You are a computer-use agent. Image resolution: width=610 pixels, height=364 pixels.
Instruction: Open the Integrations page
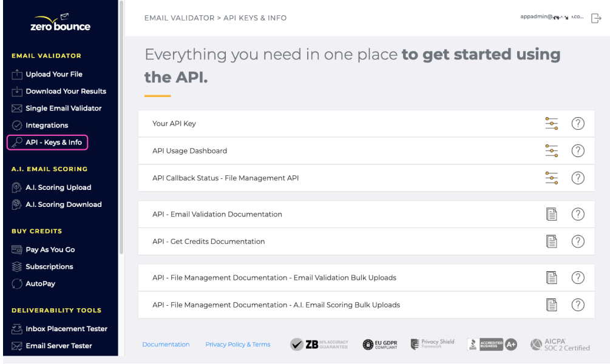49,125
